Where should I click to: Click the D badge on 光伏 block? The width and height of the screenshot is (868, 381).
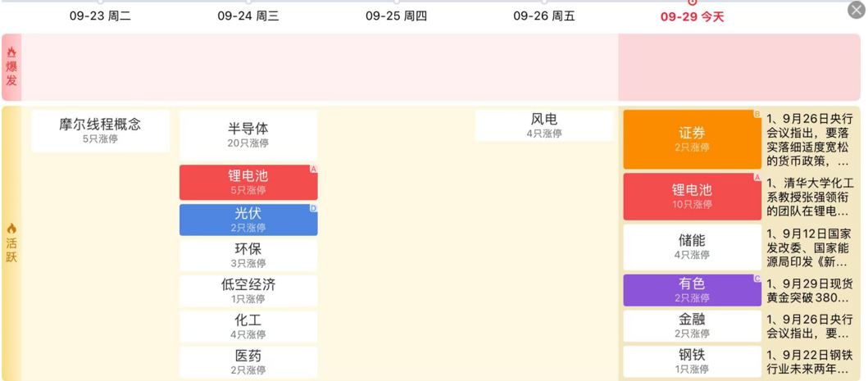point(313,209)
